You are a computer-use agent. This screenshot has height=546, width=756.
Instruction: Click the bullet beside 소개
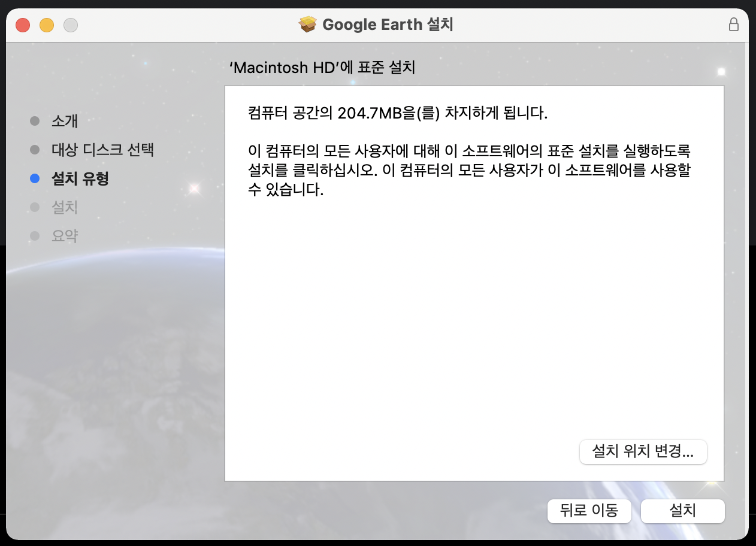35,121
